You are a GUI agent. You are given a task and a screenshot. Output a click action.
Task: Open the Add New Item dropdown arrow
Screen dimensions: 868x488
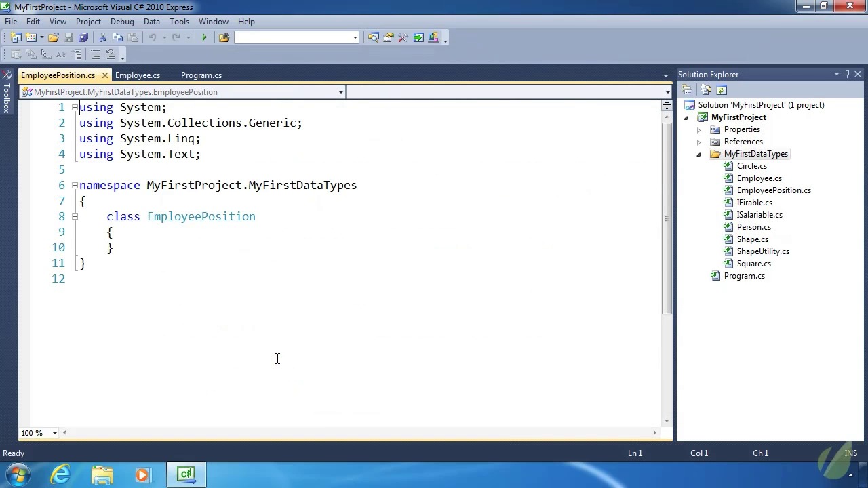pyautogui.click(x=41, y=38)
